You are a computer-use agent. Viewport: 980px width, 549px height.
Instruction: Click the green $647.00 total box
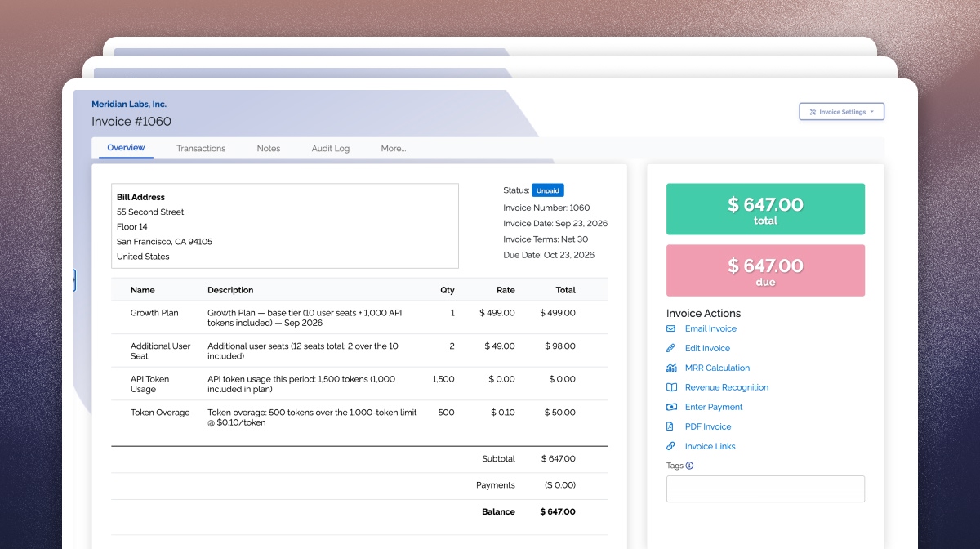pyautogui.click(x=765, y=209)
